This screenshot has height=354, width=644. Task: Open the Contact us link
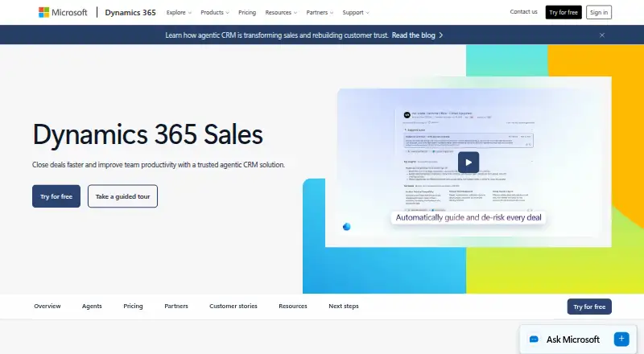[x=523, y=12]
